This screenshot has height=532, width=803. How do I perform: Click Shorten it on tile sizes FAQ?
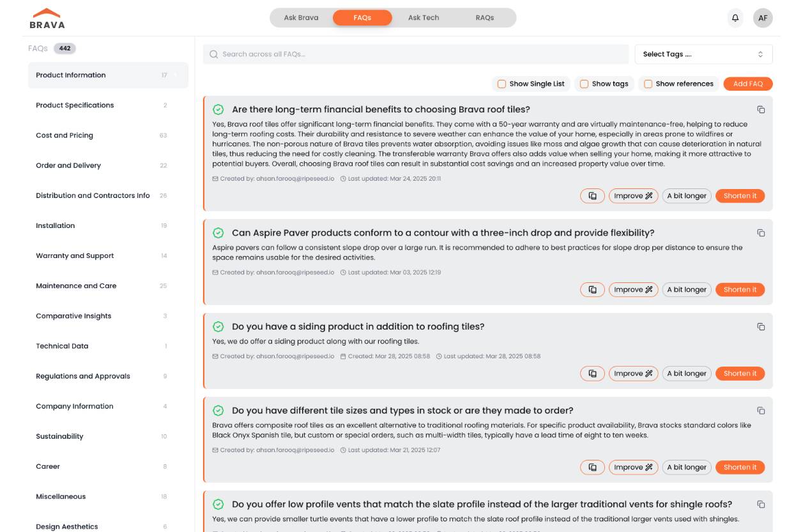[x=740, y=467]
